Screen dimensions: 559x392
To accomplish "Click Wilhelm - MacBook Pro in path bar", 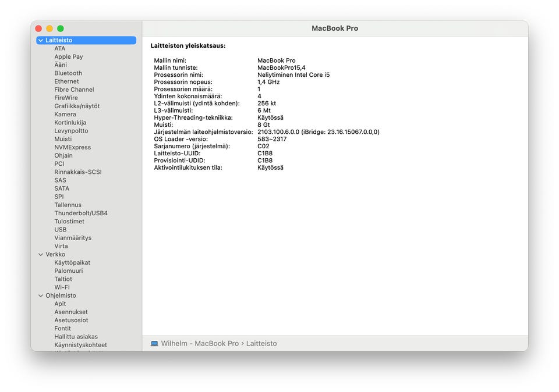I will pyautogui.click(x=200, y=344).
